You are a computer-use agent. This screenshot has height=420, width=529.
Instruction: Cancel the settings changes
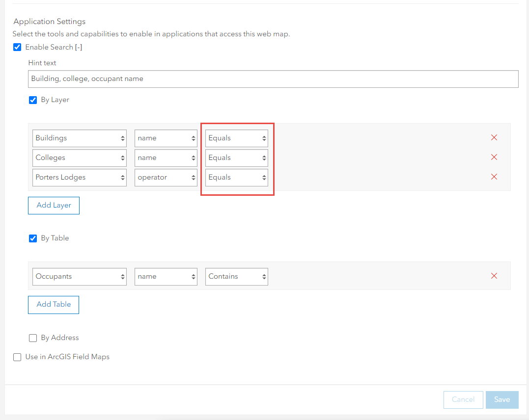click(463, 399)
